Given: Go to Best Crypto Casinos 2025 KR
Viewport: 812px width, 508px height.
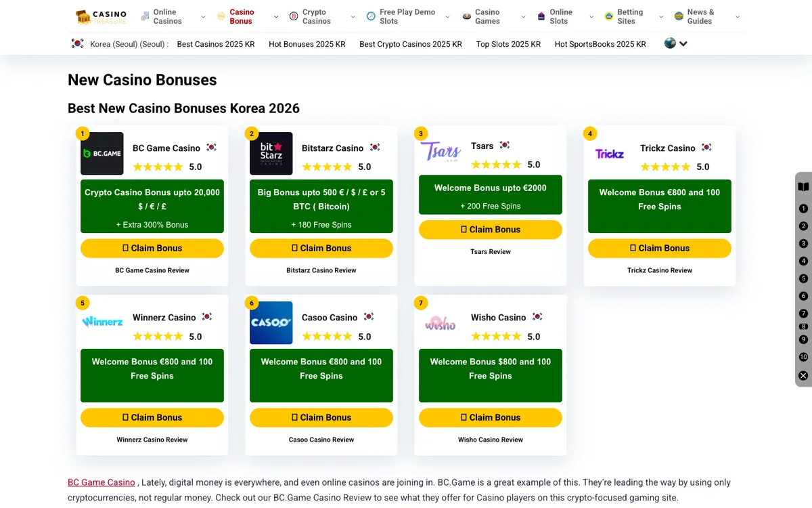Looking at the screenshot, I should 411,44.
